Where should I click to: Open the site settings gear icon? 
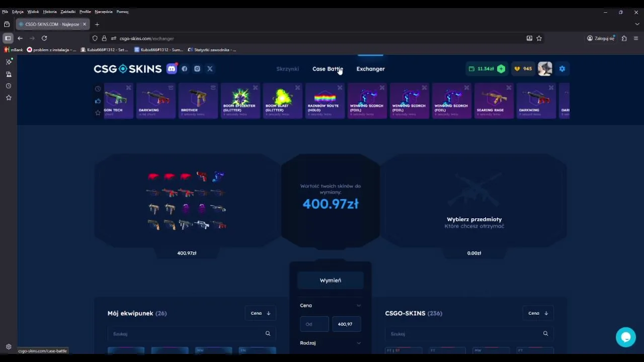coord(562,69)
